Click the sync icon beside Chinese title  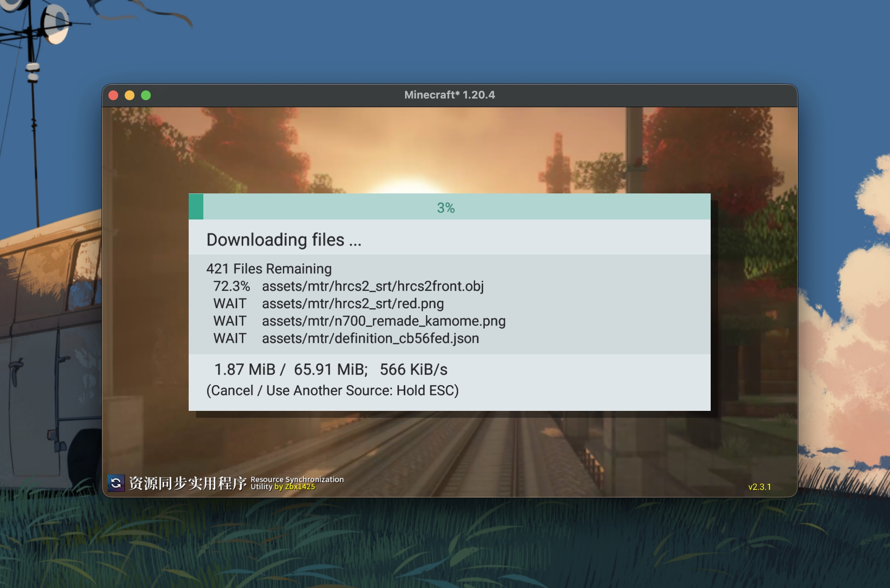tap(116, 483)
